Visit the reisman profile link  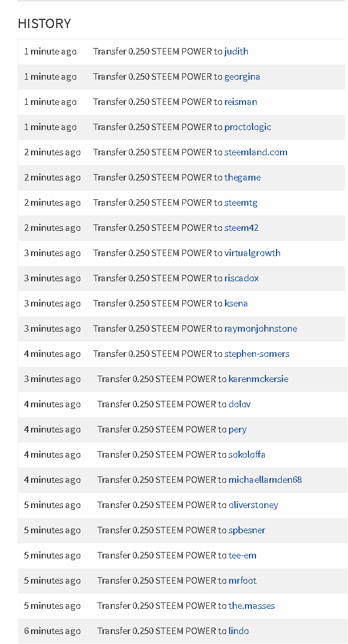coord(241,102)
